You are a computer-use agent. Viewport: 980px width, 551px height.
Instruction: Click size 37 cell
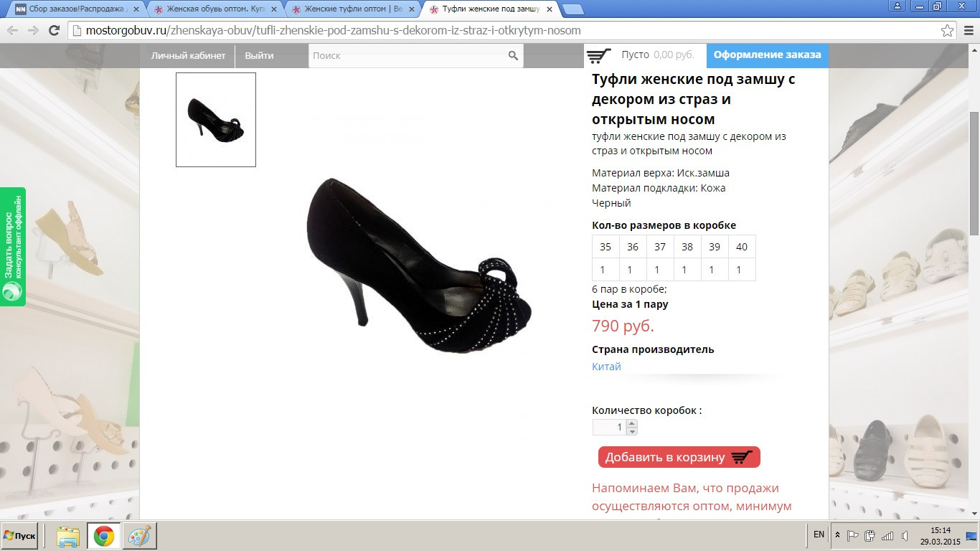[660, 247]
